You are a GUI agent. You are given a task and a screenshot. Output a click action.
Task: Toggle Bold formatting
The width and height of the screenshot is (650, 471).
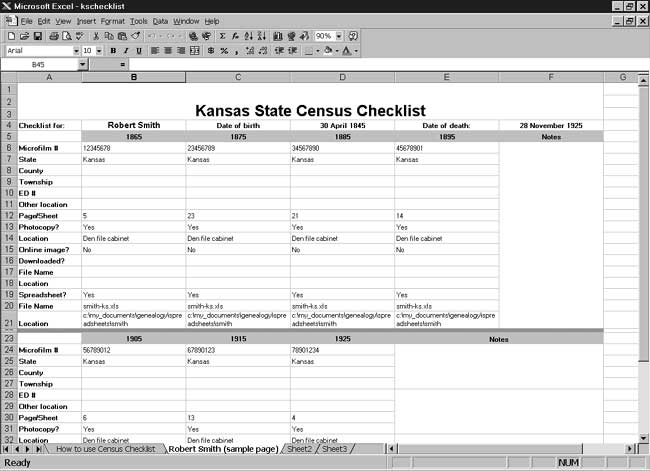tap(113, 51)
